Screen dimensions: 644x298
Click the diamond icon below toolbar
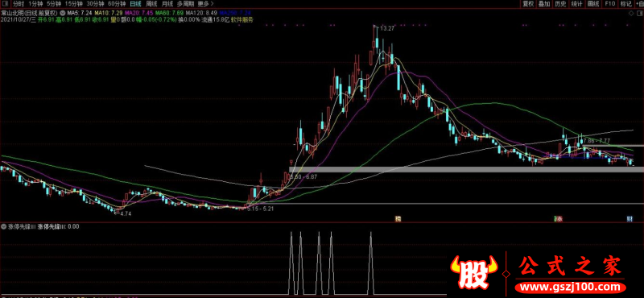pos(631,13)
